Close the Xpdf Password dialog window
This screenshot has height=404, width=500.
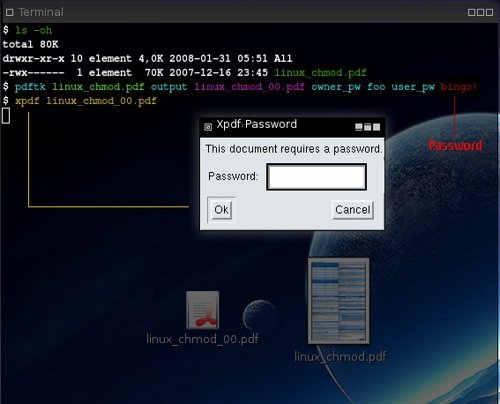(x=376, y=127)
